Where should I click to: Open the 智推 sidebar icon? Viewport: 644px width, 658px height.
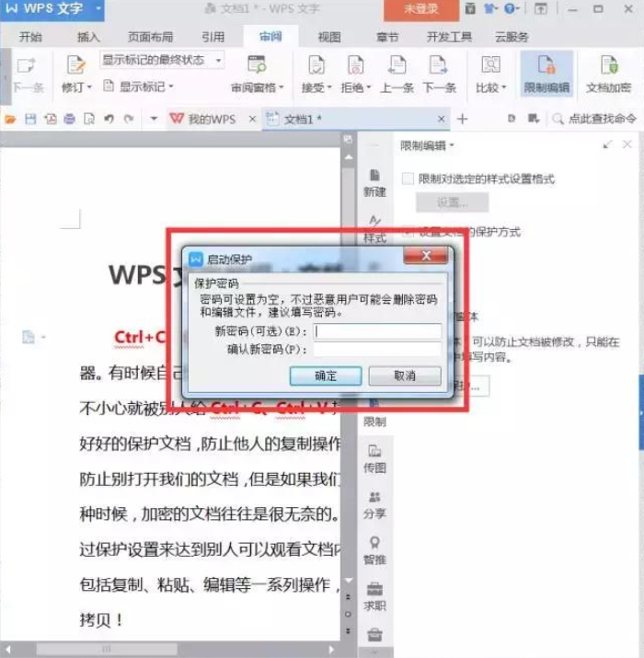pyautogui.click(x=374, y=551)
